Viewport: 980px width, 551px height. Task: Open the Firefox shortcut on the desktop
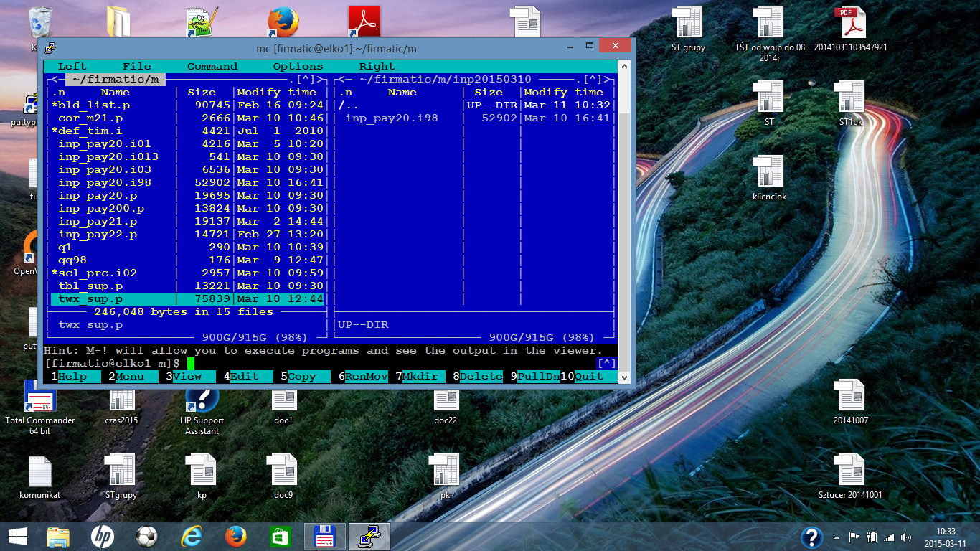[x=283, y=22]
